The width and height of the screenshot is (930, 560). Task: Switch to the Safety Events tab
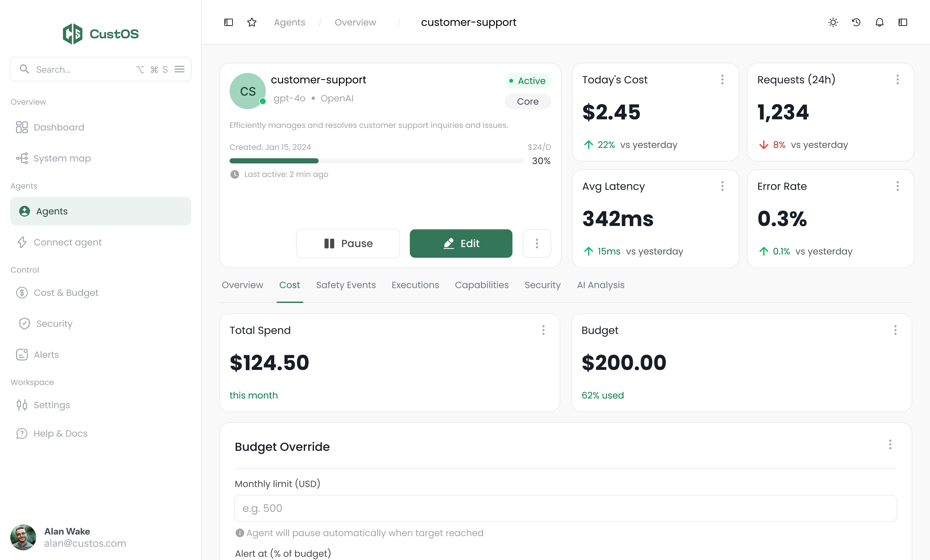pyautogui.click(x=346, y=285)
